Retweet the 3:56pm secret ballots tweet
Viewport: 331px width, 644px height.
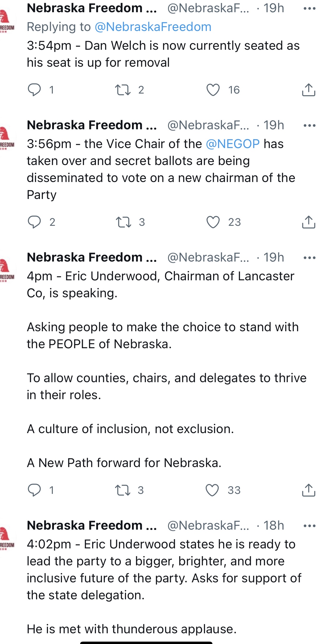click(123, 222)
